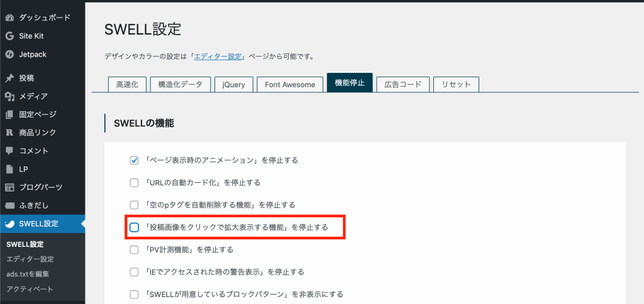
Task: Click the SWELL設定 page title
Action: 143,30
